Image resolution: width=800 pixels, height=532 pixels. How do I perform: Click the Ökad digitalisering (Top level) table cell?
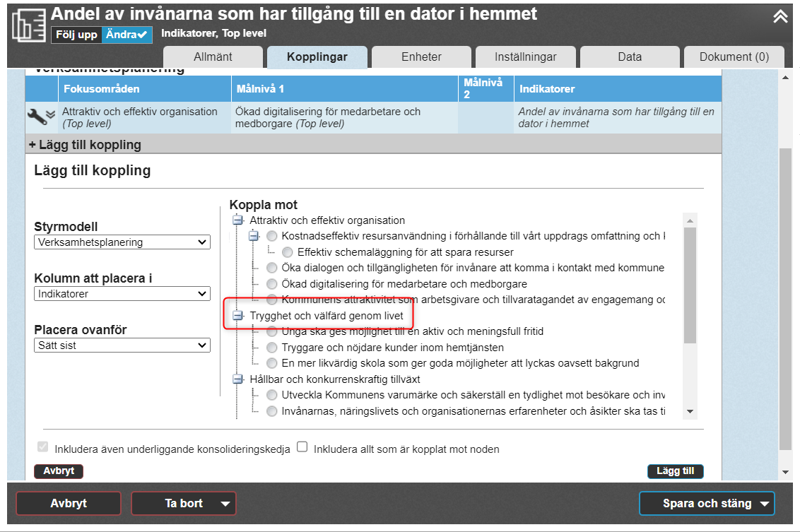pos(345,118)
